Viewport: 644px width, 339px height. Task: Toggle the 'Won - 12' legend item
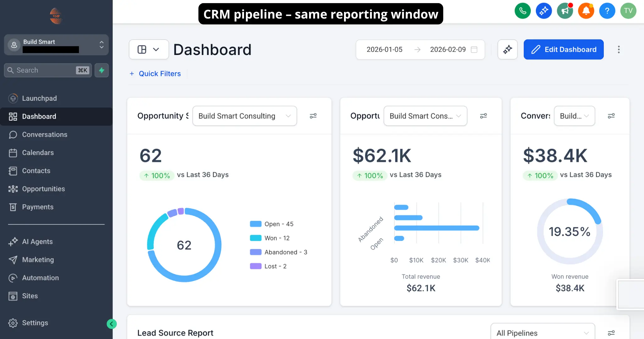[x=270, y=238]
